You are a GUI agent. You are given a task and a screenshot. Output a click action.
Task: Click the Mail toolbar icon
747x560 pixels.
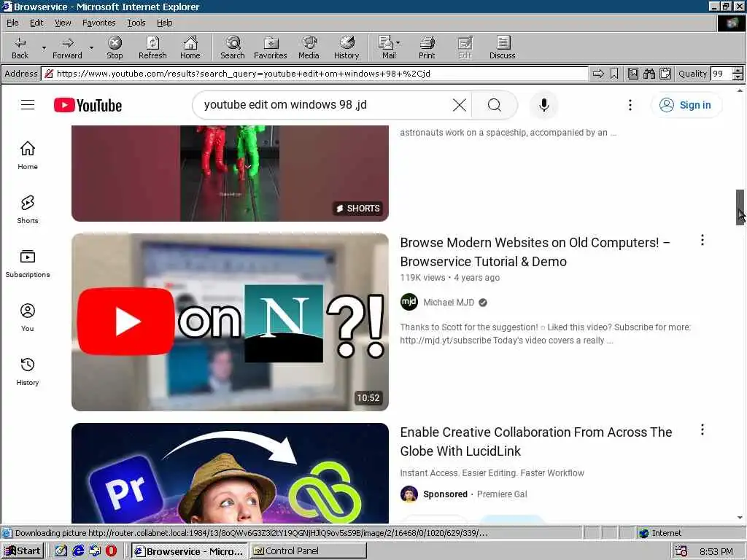(387, 47)
